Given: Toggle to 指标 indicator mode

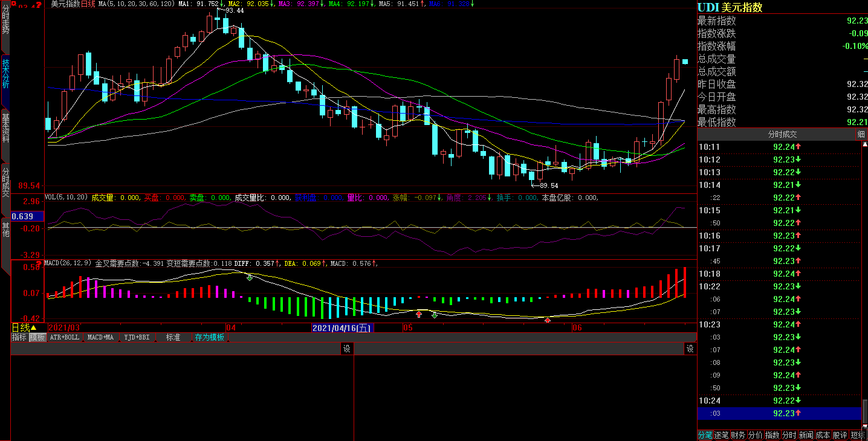Looking at the screenshot, I should [19, 337].
